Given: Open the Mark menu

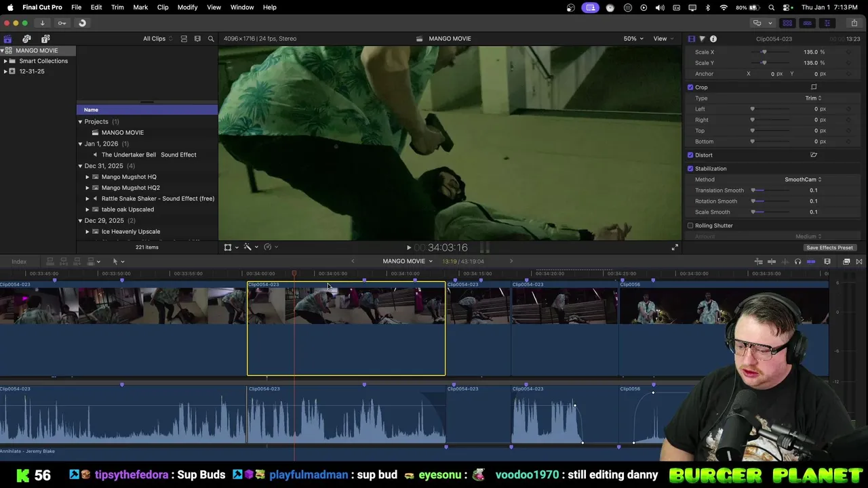Looking at the screenshot, I should pos(140,7).
